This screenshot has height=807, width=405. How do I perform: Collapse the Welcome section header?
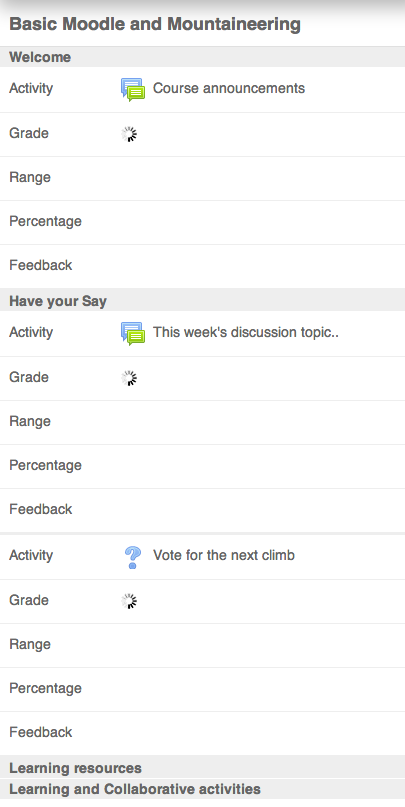click(x=40, y=57)
